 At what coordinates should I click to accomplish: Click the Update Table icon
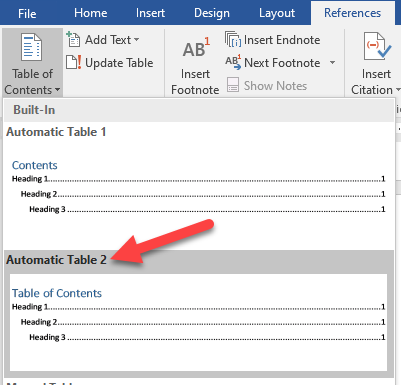tap(73, 62)
